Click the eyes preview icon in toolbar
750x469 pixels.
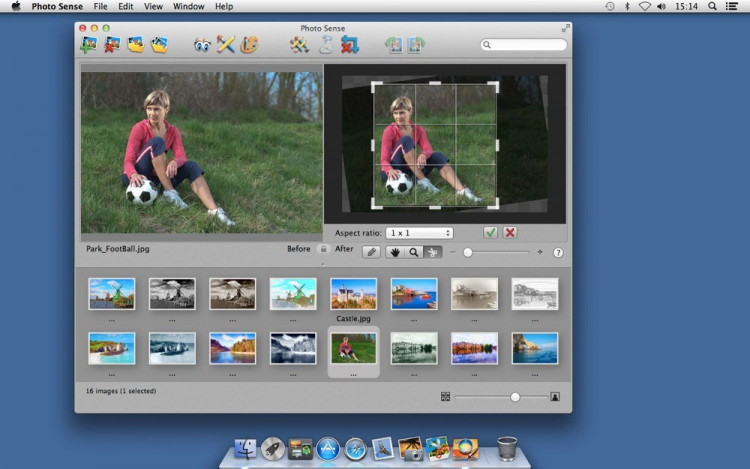202,45
